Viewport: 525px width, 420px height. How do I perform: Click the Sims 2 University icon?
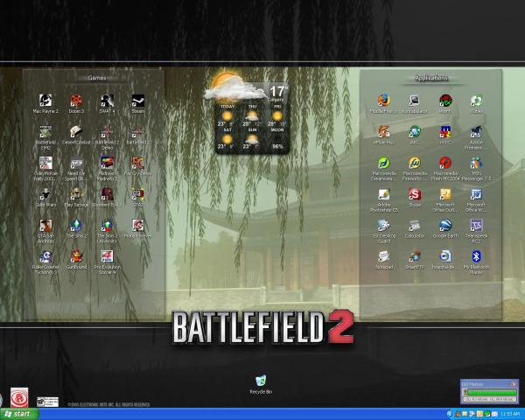[107, 226]
